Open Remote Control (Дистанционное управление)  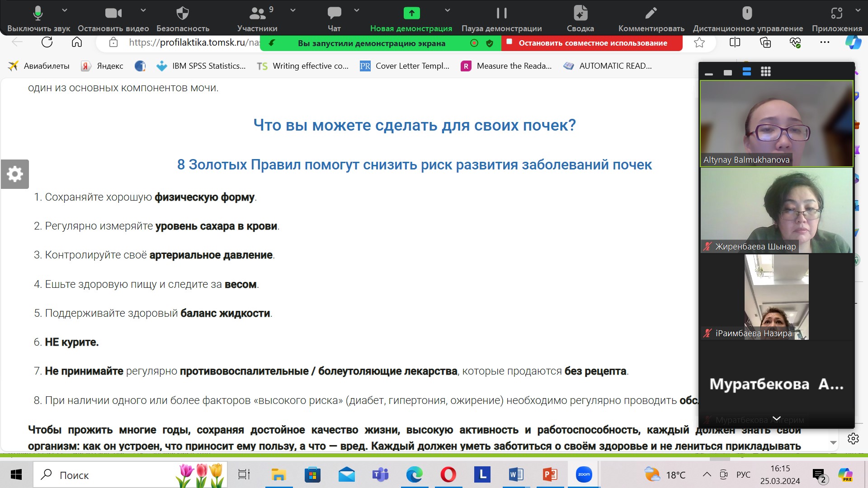click(x=748, y=18)
